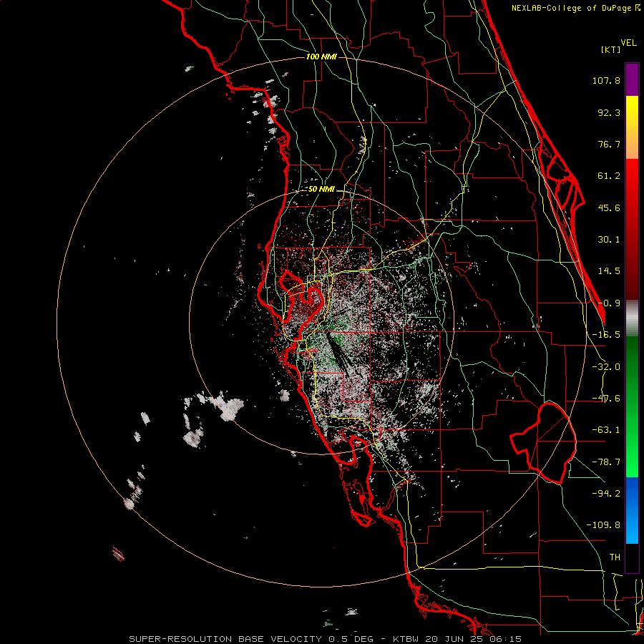
Task: Click the -16.5 legend value
Action: [606, 335]
